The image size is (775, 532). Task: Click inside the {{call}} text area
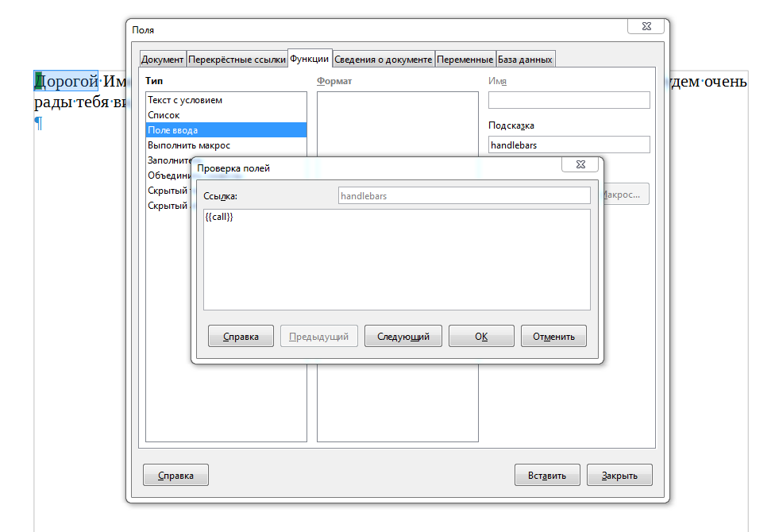(x=396, y=259)
